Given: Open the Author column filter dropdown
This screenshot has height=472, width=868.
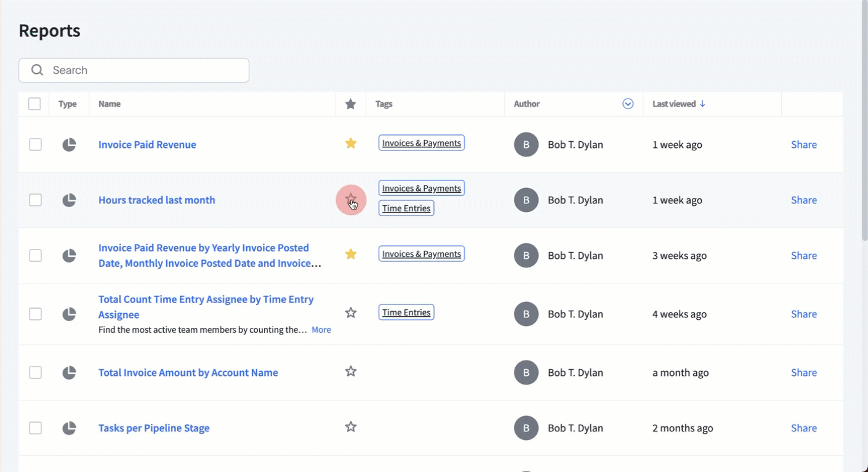Looking at the screenshot, I should click(x=627, y=104).
